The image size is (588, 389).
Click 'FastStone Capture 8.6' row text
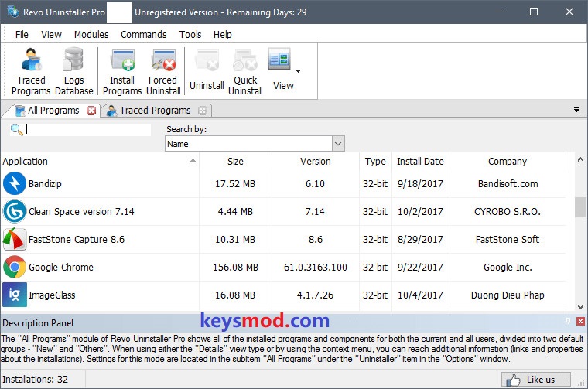pos(77,239)
